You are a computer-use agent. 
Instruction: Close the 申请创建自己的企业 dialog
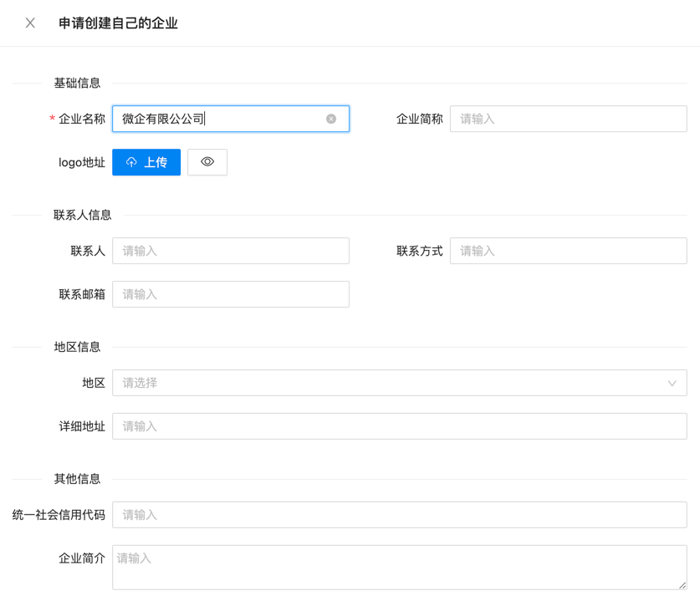tap(30, 23)
